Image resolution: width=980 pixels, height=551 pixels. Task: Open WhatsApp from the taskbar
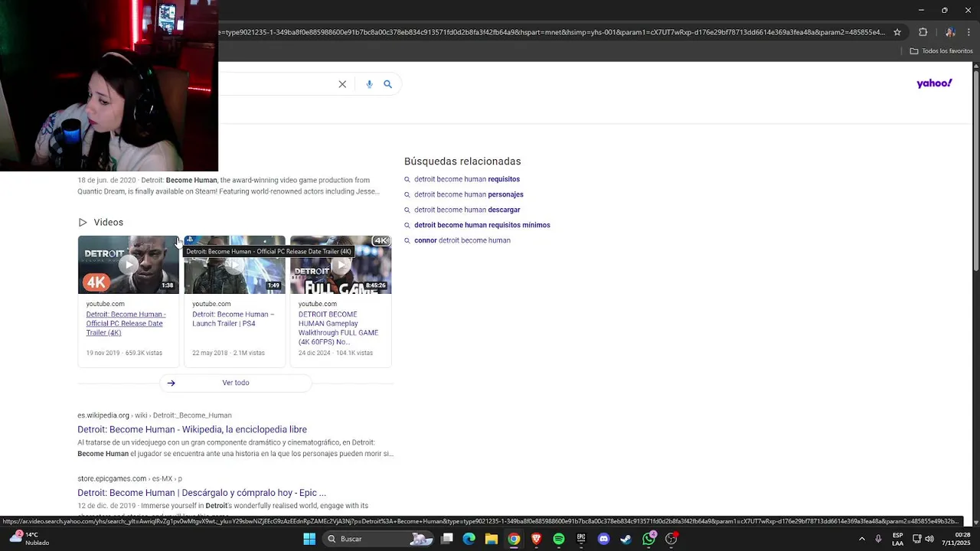point(648,539)
